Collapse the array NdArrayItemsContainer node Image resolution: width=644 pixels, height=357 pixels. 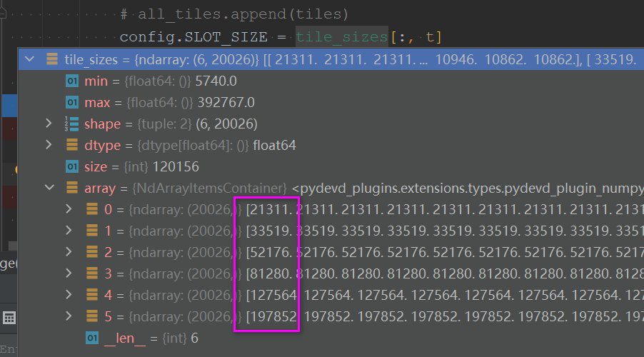[x=49, y=188]
